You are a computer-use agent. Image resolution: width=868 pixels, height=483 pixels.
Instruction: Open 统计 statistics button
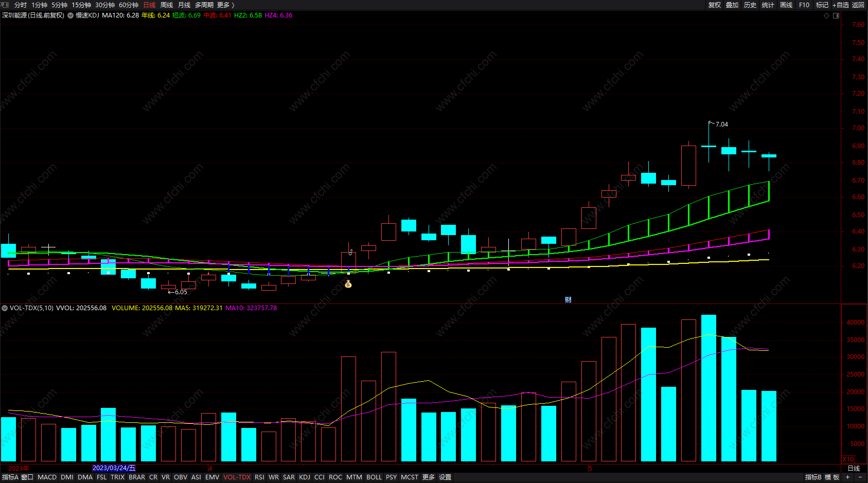click(768, 5)
